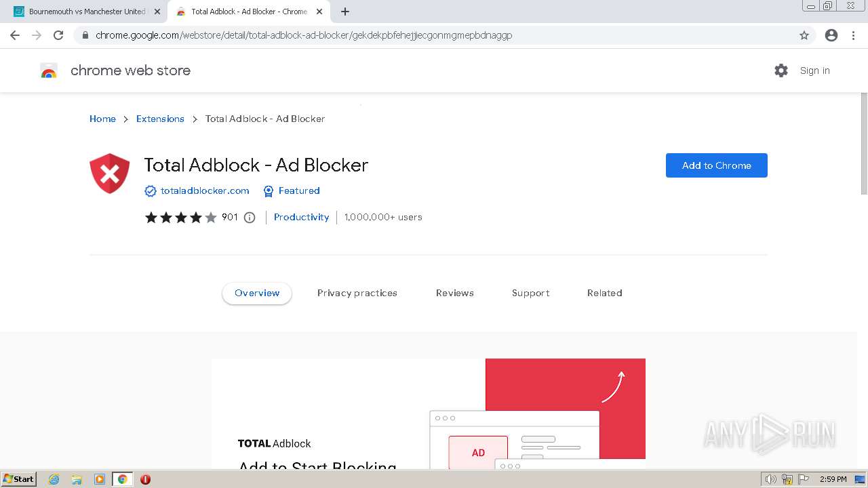Viewport: 868px width, 488px height.
Task: Click Chrome taskbar button
Action: 123,479
